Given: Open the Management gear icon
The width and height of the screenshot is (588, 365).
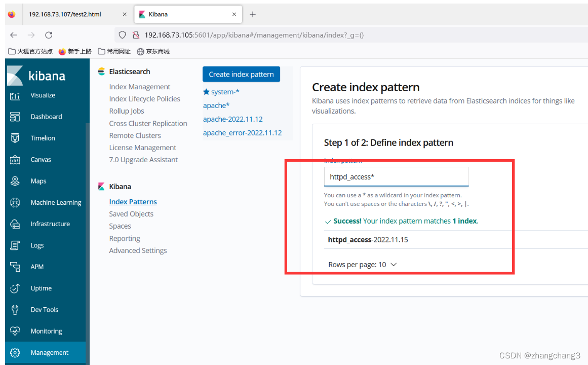Looking at the screenshot, I should tap(15, 353).
